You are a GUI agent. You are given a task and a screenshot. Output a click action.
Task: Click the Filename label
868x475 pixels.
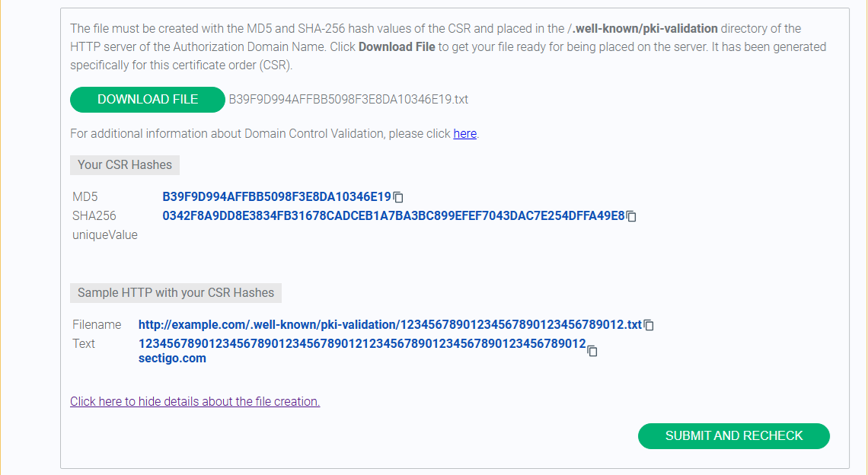97,324
